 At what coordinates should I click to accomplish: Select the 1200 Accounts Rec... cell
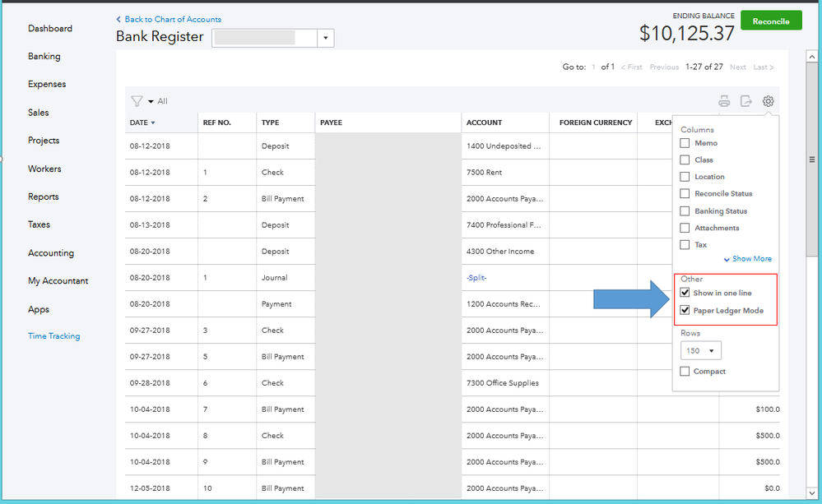pos(504,304)
